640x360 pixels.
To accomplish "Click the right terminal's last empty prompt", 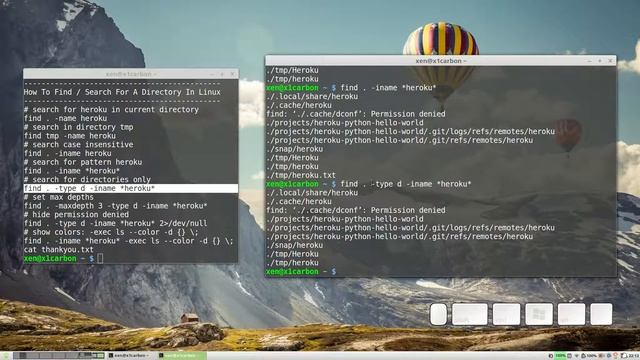I will coord(301,272).
